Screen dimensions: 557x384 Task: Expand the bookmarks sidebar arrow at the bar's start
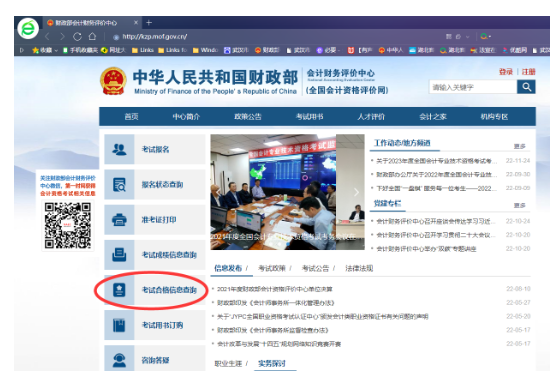pos(22,50)
